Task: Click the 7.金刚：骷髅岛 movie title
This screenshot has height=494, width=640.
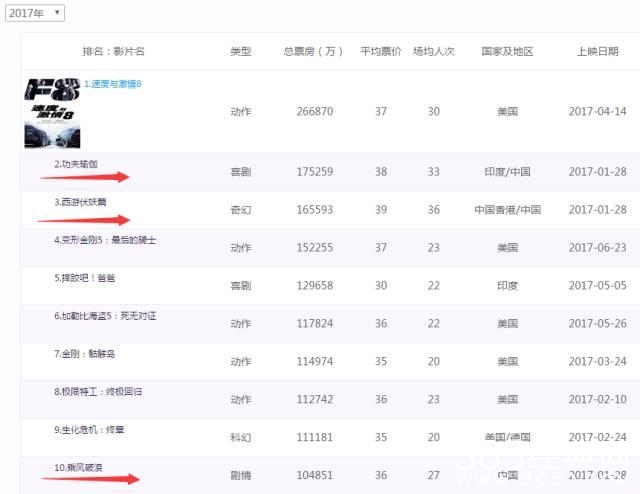Action: [x=87, y=354]
